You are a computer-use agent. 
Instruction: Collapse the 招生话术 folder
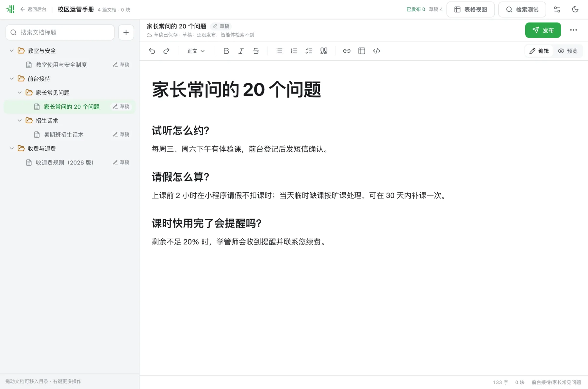(20, 120)
